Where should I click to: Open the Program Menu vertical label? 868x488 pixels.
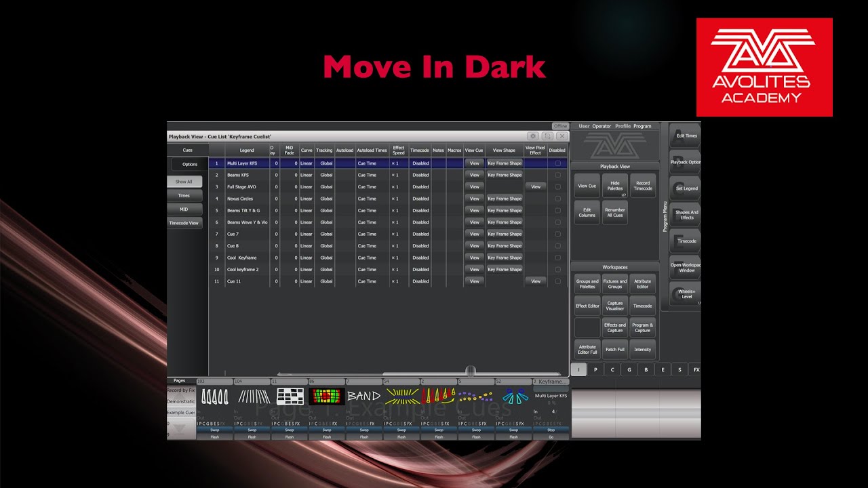(x=665, y=216)
